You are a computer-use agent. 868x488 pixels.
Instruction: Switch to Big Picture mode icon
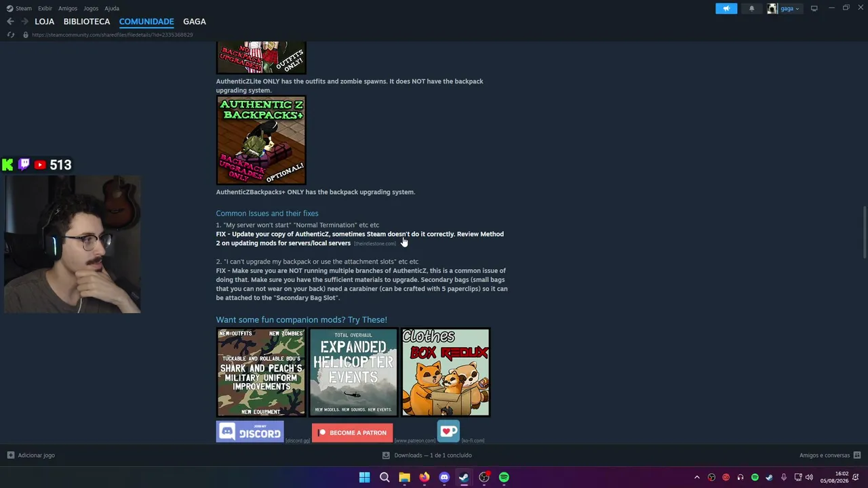tap(814, 8)
